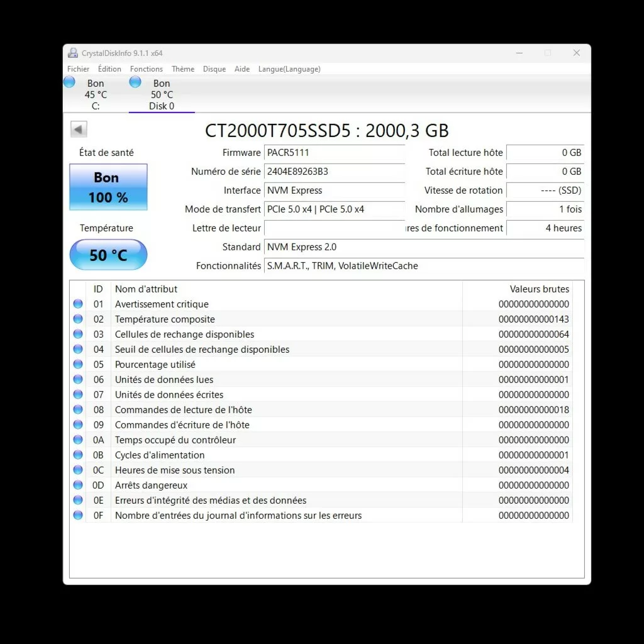Click the Bon 100 % health status button
This screenshot has height=644, width=644.
pyautogui.click(x=108, y=187)
